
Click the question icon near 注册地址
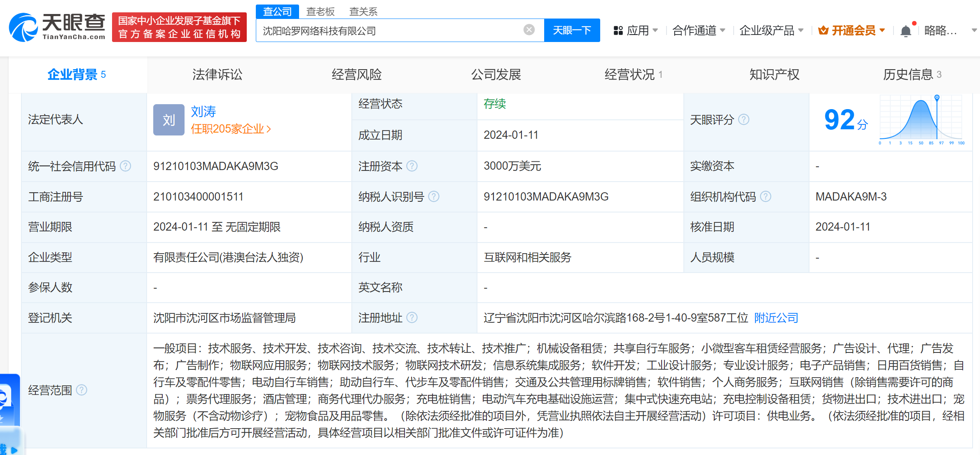[x=412, y=317]
